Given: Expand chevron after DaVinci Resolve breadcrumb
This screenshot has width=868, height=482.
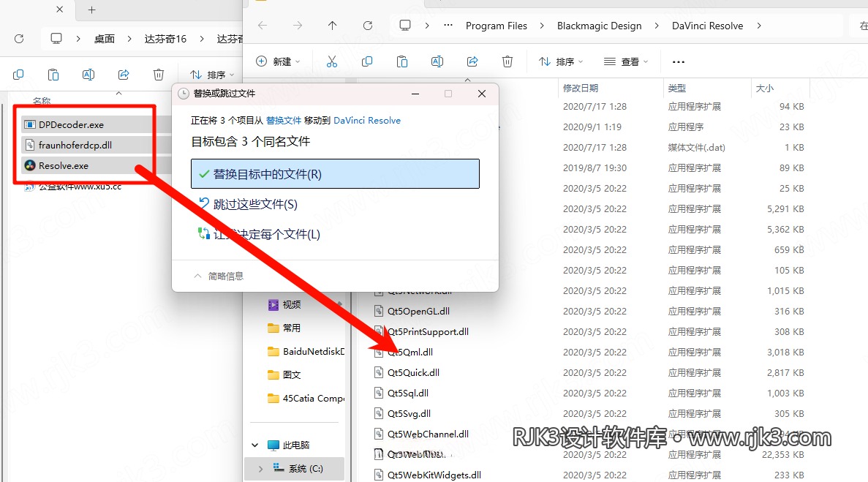Looking at the screenshot, I should pos(759,26).
